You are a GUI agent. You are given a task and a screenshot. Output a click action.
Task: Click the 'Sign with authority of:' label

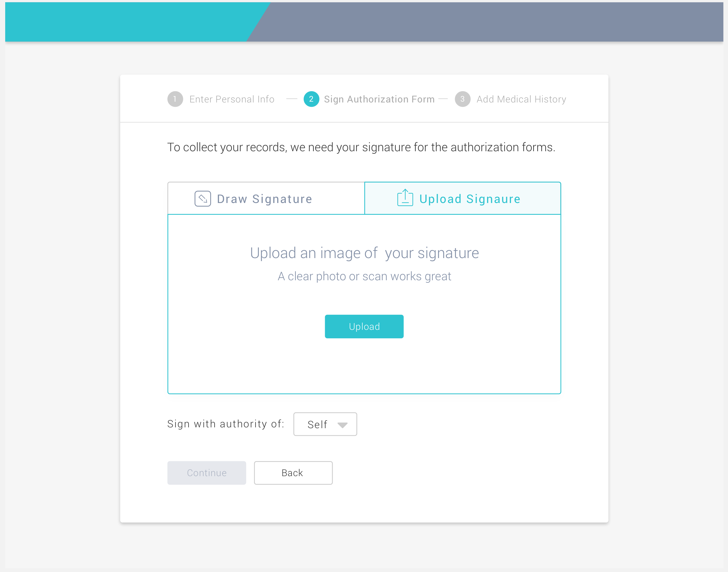(226, 424)
